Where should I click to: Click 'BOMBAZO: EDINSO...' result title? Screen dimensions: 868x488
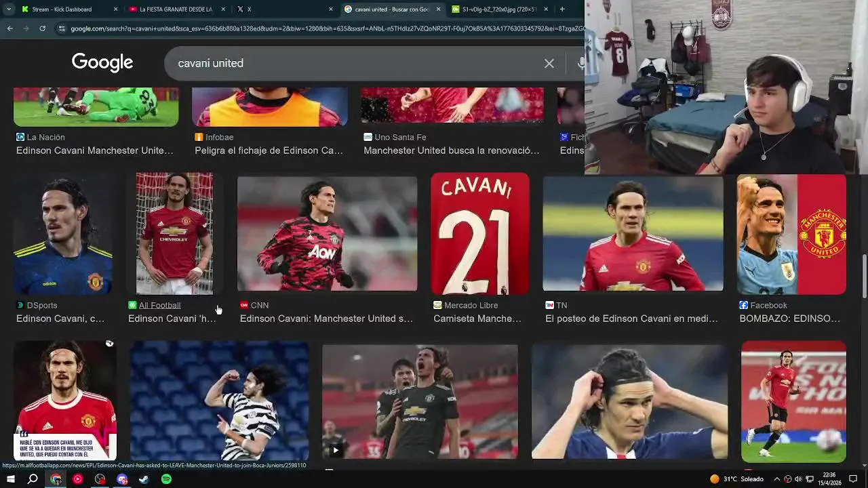click(x=789, y=319)
